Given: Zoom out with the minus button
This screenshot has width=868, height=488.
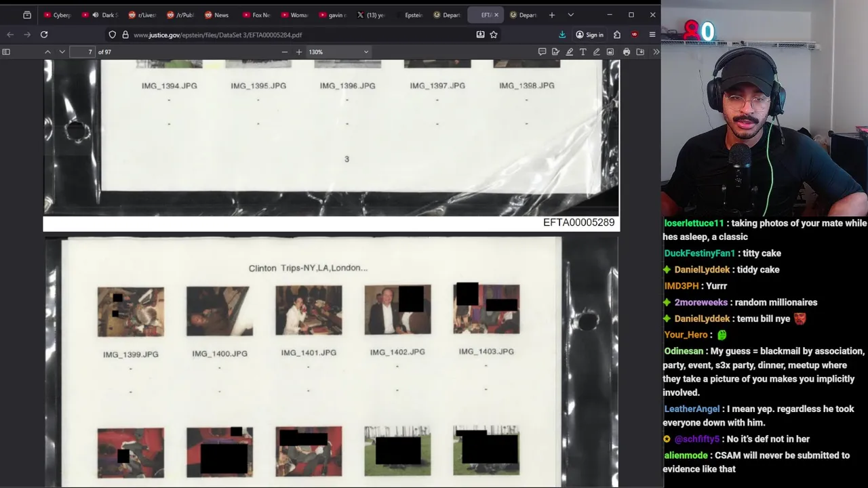Looking at the screenshot, I should click(x=284, y=52).
